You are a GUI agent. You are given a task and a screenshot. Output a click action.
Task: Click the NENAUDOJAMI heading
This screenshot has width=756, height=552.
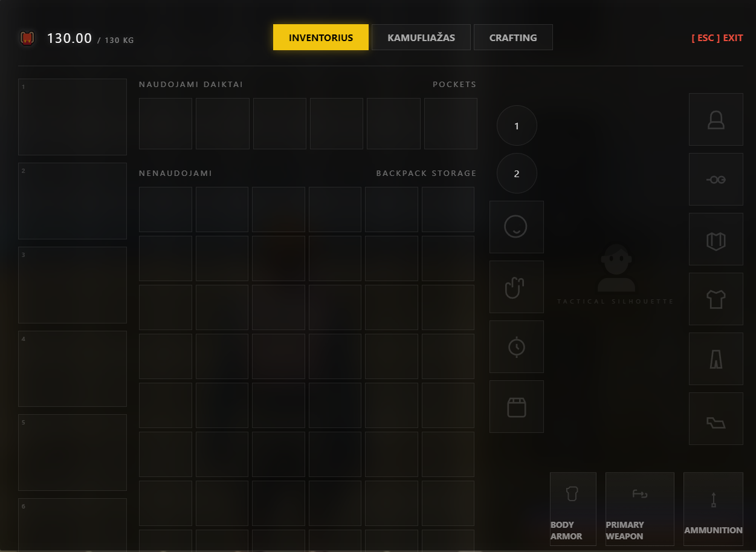pos(176,174)
